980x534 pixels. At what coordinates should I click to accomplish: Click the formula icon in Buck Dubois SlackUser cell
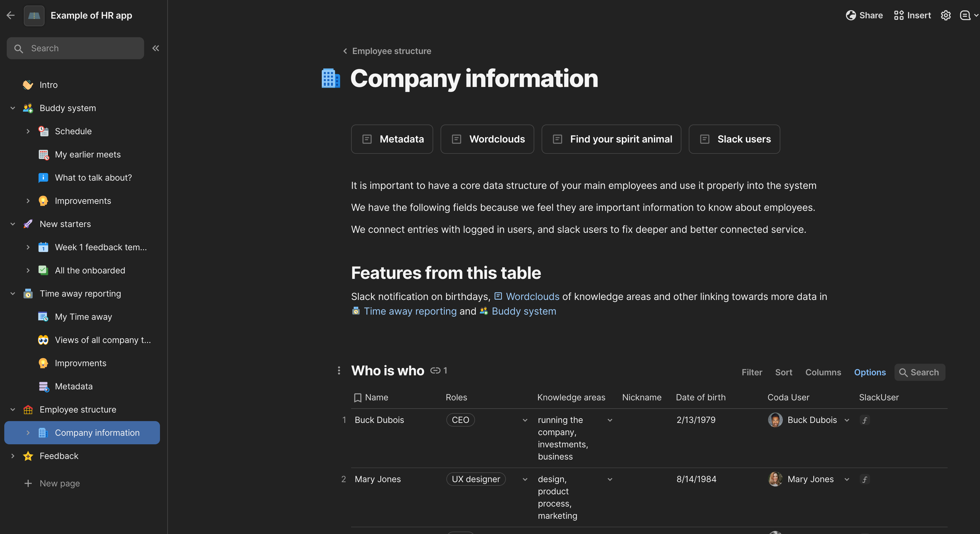864,420
